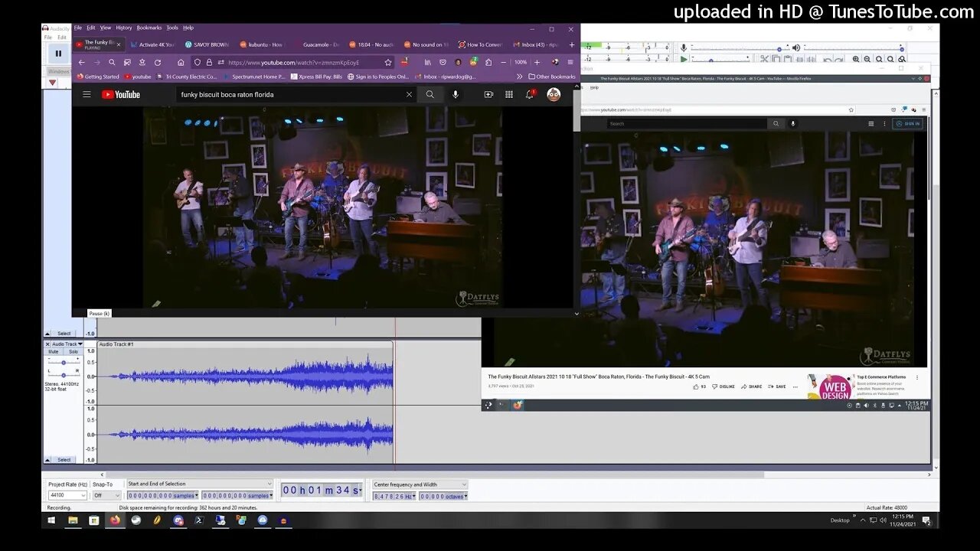Switch to the How To Convert tab
980x551 pixels.
click(480, 44)
